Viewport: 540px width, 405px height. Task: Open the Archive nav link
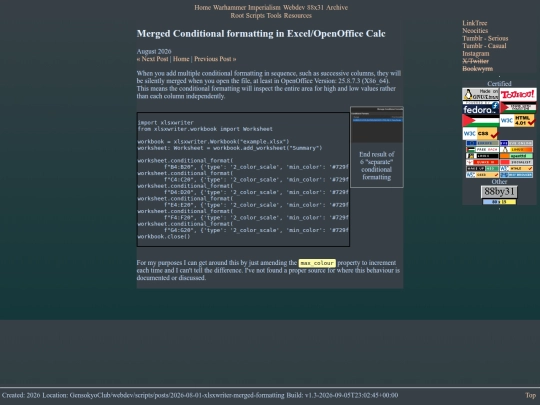[x=337, y=8]
